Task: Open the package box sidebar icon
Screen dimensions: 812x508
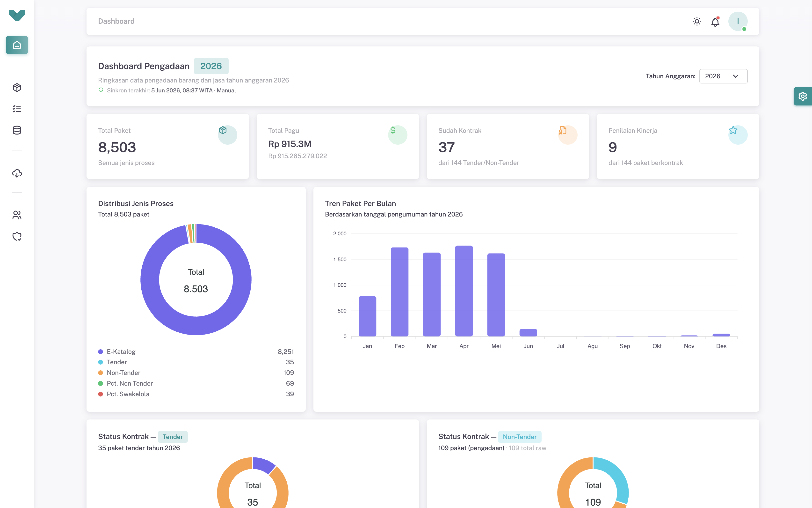Action: 17,88
